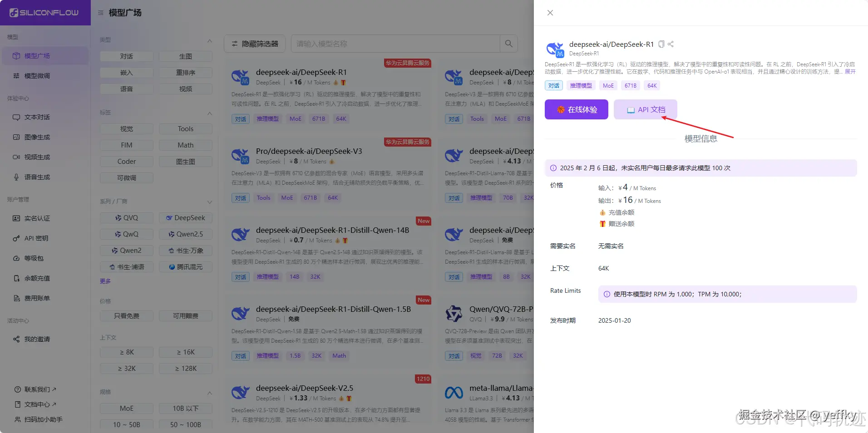
Task: Copy the deepseek-ai/DeepSeek-R1 model name
Action: 661,44
